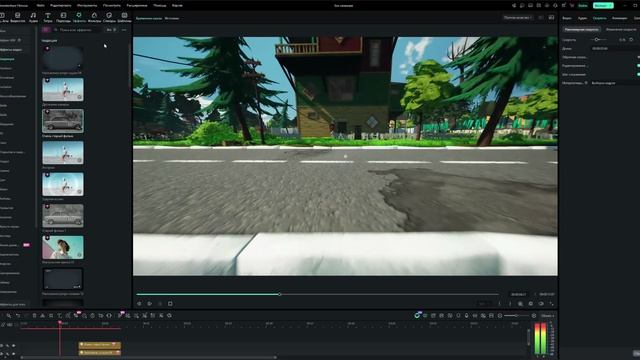Select the upper yellow effect clip on timeline
The width and height of the screenshot is (640, 360).
click(100, 344)
